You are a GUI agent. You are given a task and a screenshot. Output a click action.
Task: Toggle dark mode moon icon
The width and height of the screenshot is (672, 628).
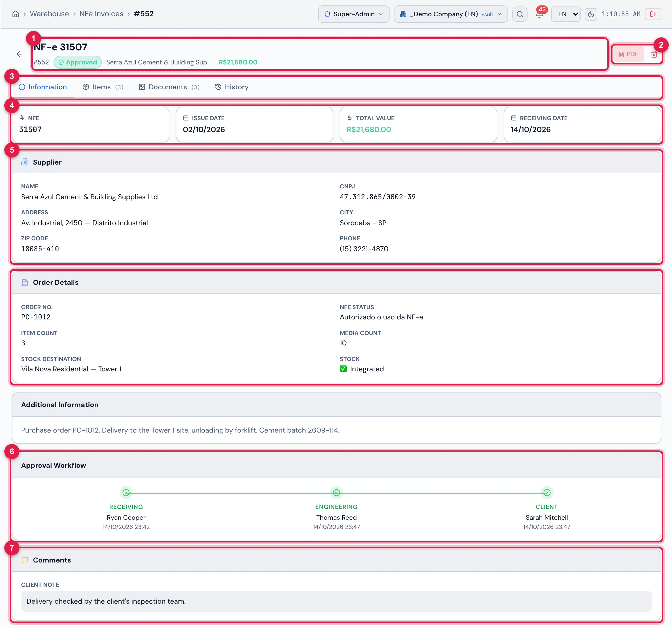point(591,14)
